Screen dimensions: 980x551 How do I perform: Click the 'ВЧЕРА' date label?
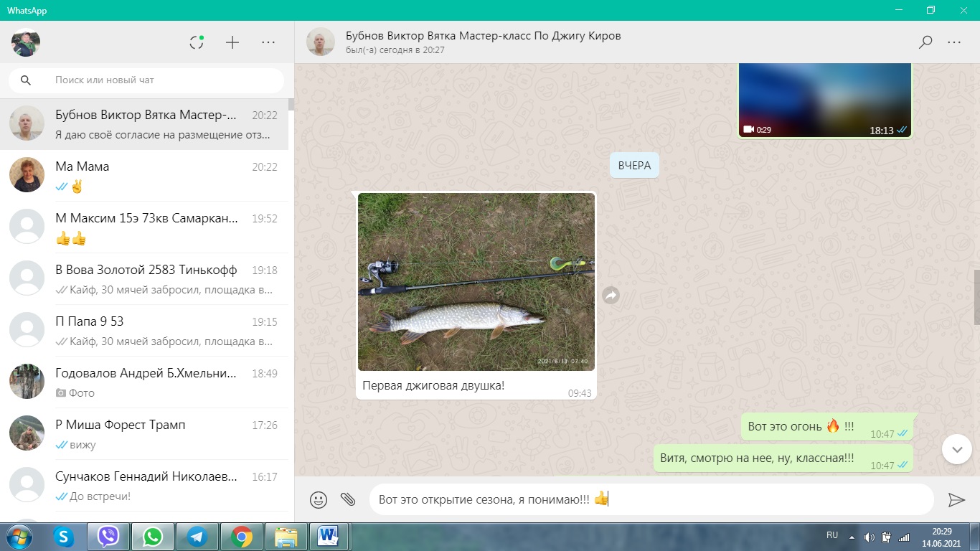point(634,165)
